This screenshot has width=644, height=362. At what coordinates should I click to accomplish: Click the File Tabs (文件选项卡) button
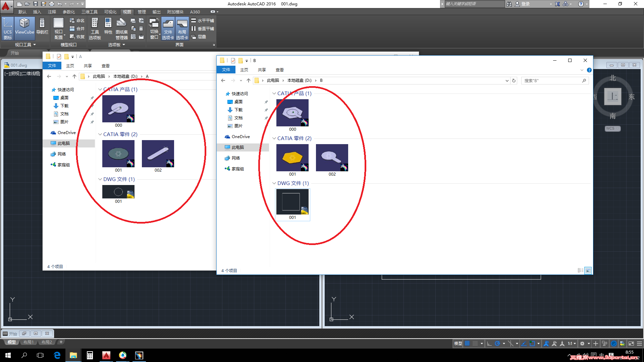(168, 28)
